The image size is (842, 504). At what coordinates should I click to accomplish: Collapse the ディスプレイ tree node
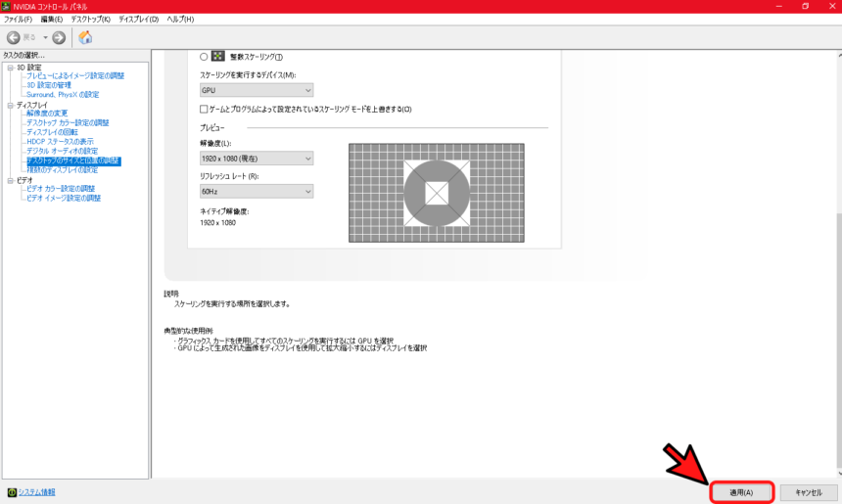10,105
